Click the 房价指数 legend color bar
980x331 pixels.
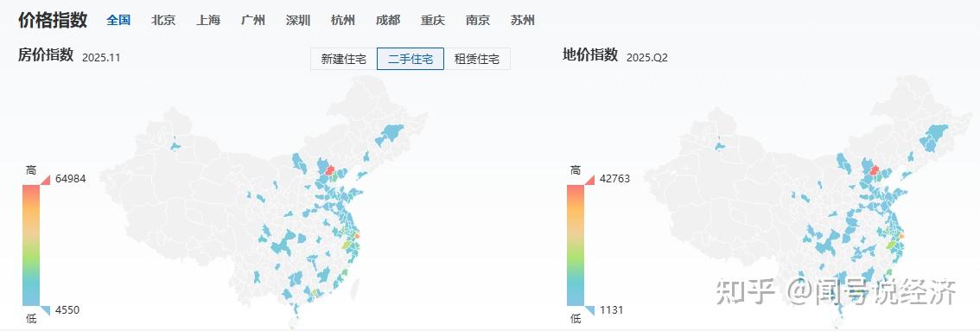coord(31,245)
